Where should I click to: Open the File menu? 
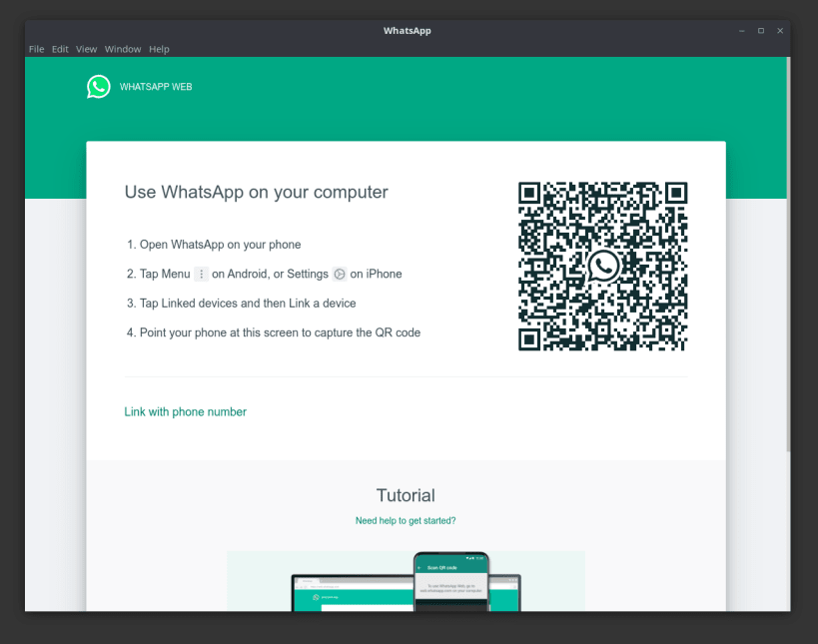(37, 49)
